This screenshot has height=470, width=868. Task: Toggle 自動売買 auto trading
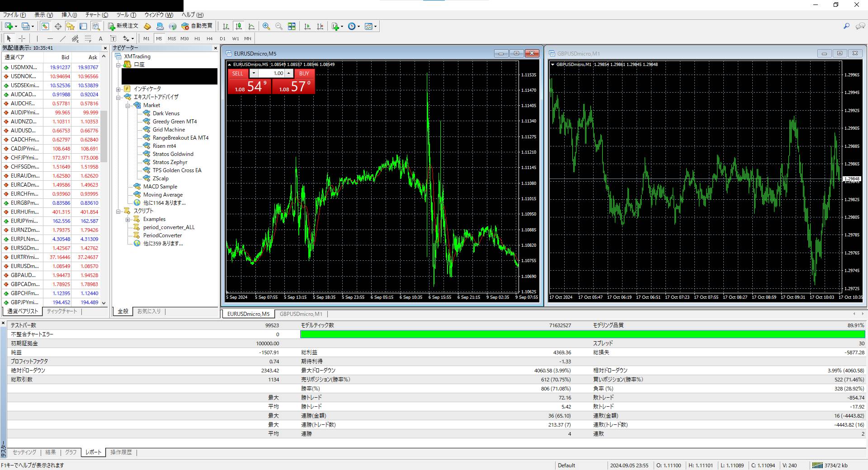tap(197, 26)
